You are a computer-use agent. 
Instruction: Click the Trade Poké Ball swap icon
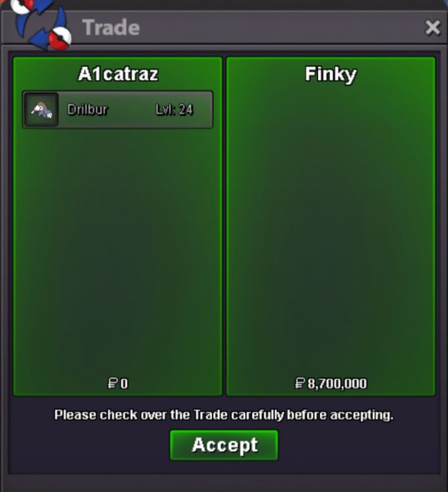(41, 24)
